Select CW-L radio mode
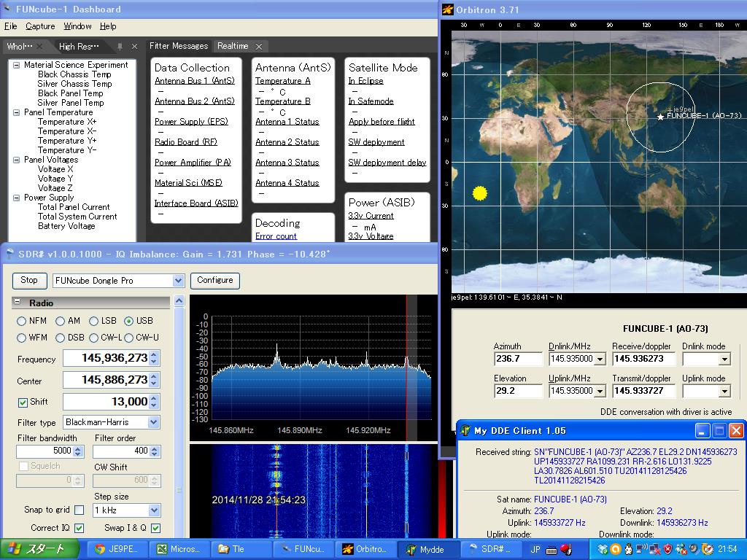747x560 pixels. coord(94,338)
